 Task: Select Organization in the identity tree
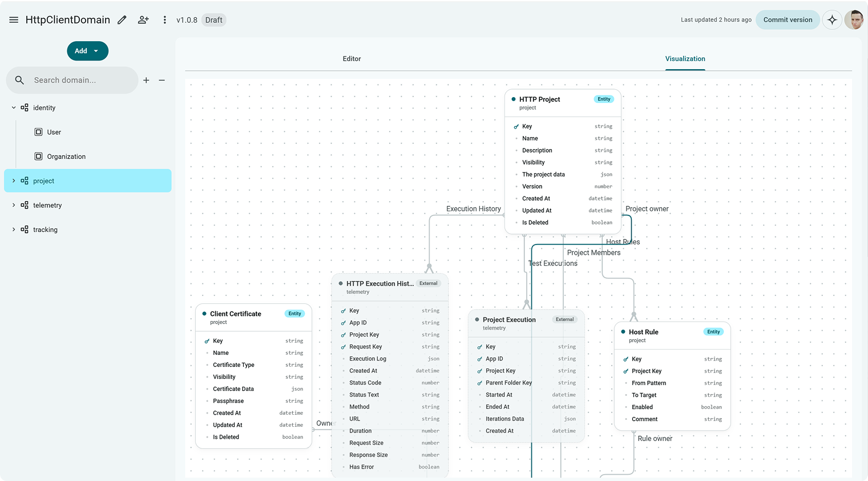(66, 157)
